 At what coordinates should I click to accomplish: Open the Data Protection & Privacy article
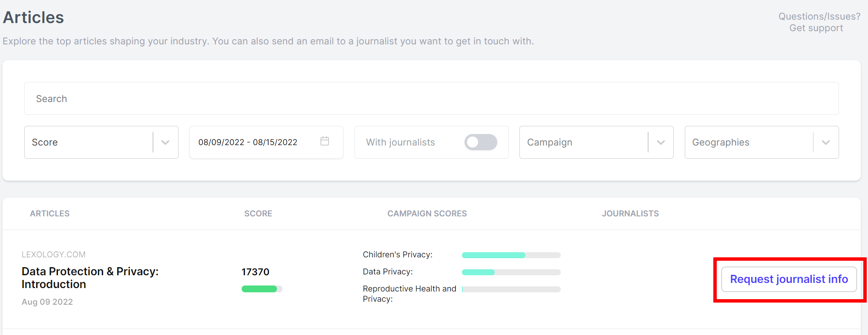tap(90, 278)
